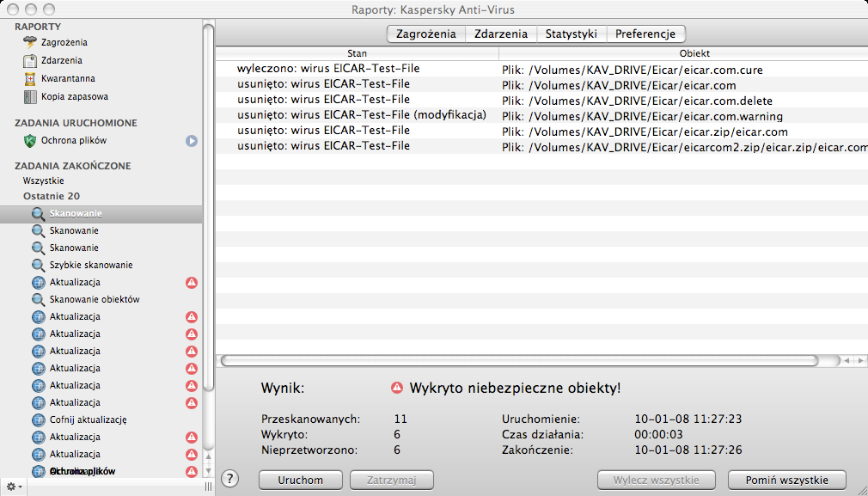This screenshot has height=496, width=868.
Task: Click the 'Wynik:' label
Action: point(283,388)
